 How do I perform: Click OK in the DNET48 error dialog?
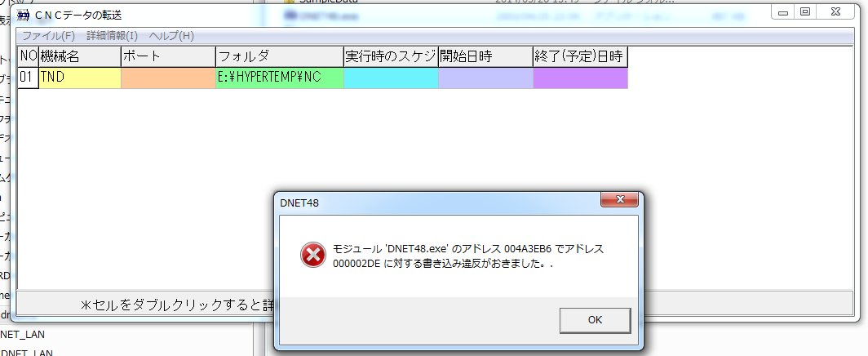(x=595, y=320)
